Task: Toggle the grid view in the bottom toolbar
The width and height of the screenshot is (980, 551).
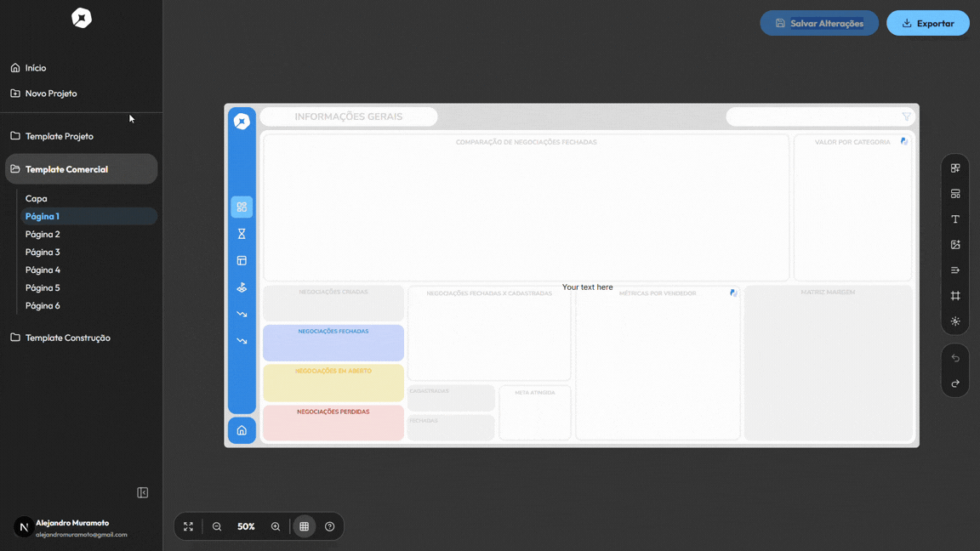Action: tap(305, 526)
